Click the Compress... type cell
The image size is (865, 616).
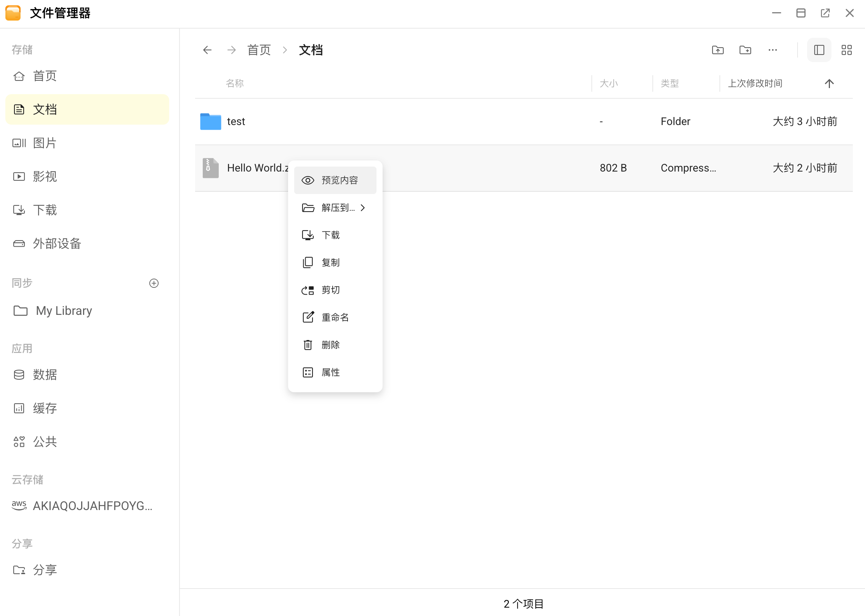tap(689, 168)
